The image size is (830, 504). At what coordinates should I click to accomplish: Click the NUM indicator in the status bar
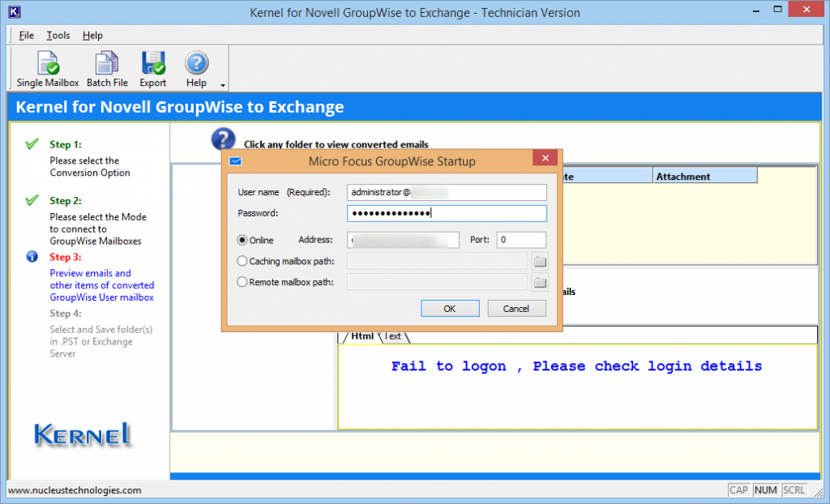coord(765,490)
